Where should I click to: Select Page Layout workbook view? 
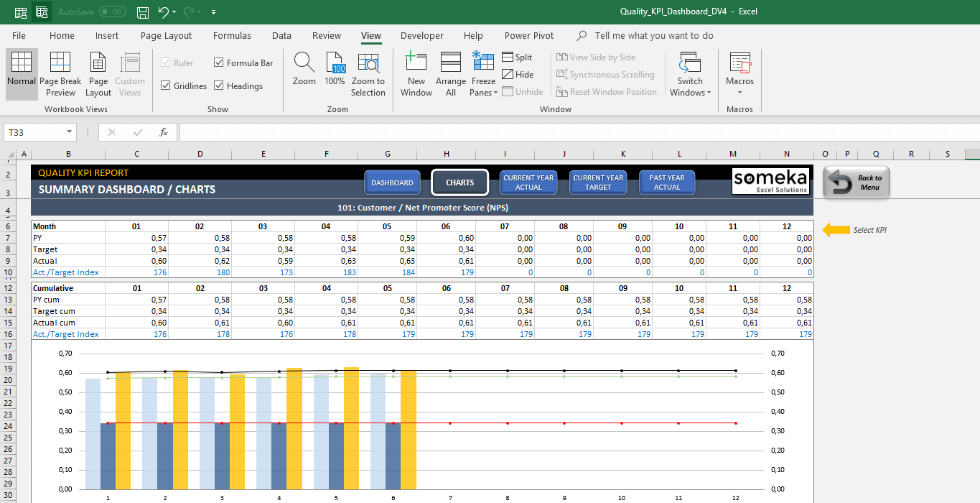pos(98,72)
